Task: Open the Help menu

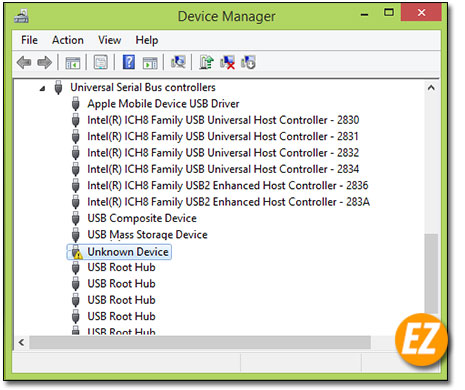Action: 147,40
